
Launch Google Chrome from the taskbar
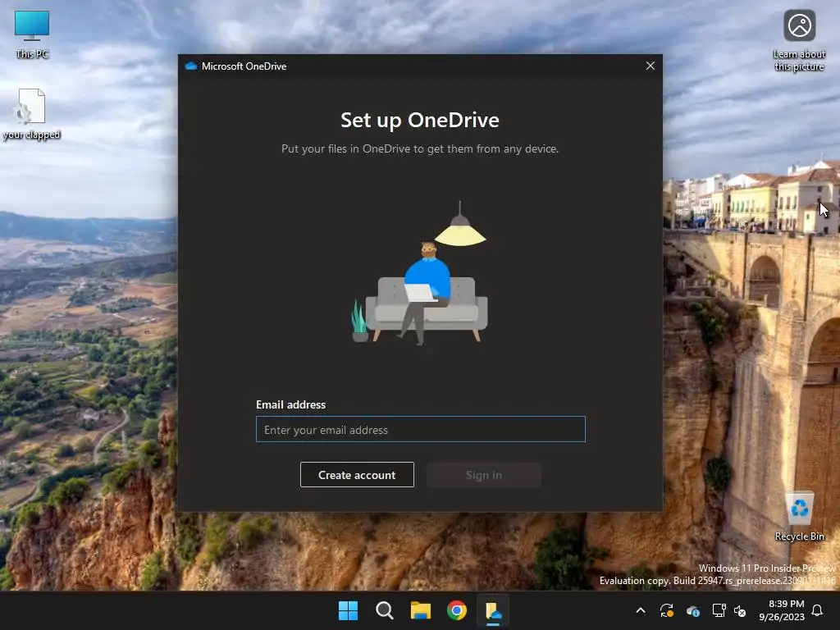coord(457,610)
